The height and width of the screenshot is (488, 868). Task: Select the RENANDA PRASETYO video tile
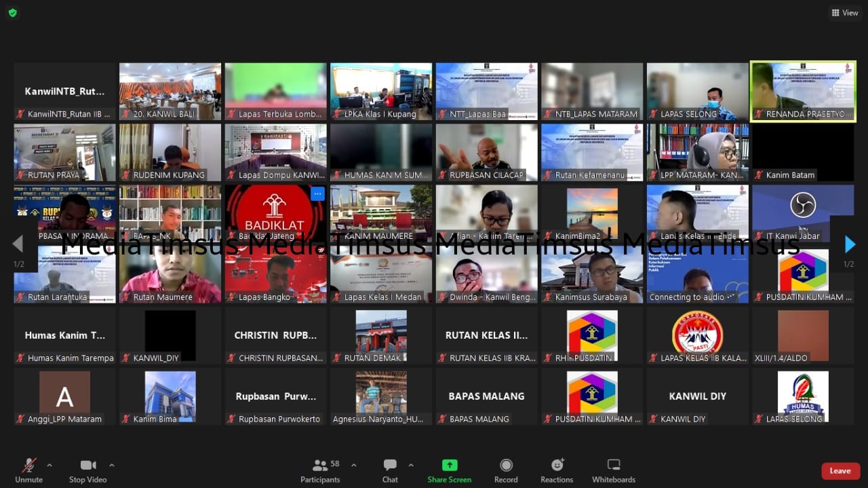tap(803, 92)
